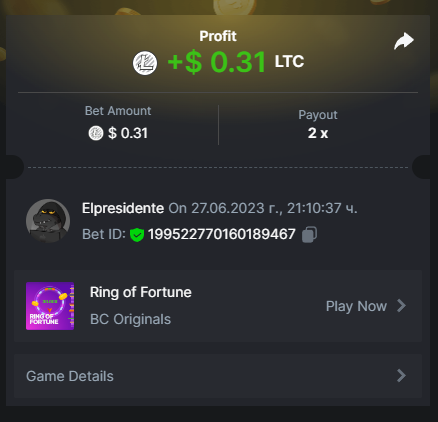
Task: Click the LTC currency label
Action: (x=289, y=62)
